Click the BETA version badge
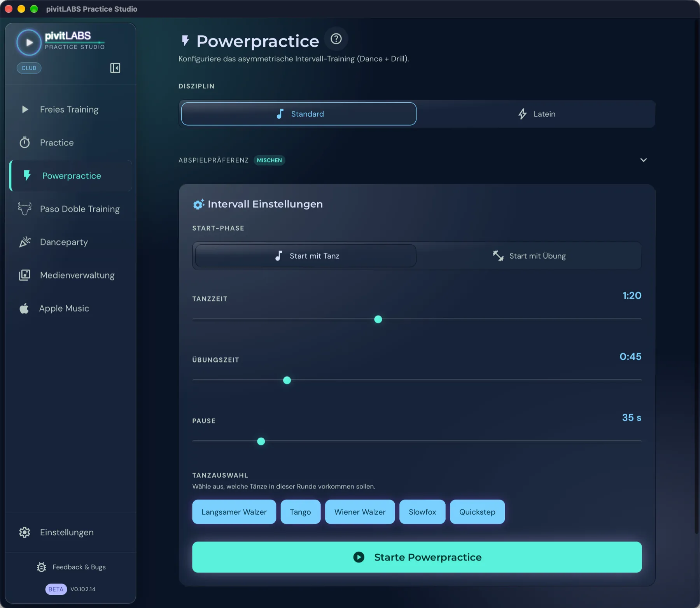This screenshot has height=608, width=700. 56,589
